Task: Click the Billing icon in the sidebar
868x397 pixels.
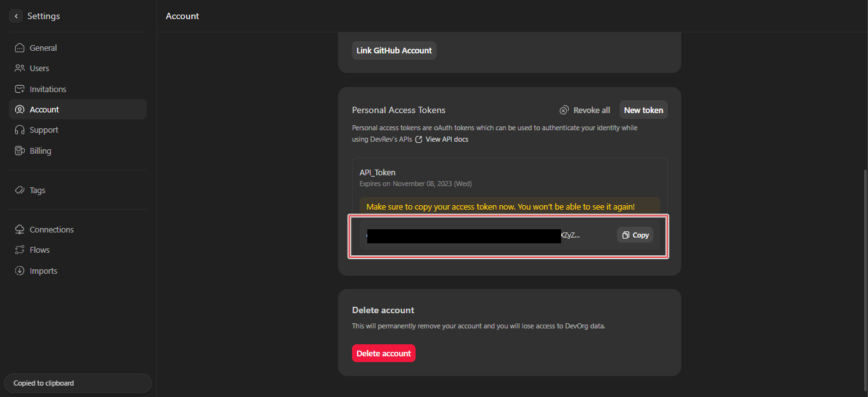Action: pyautogui.click(x=20, y=151)
